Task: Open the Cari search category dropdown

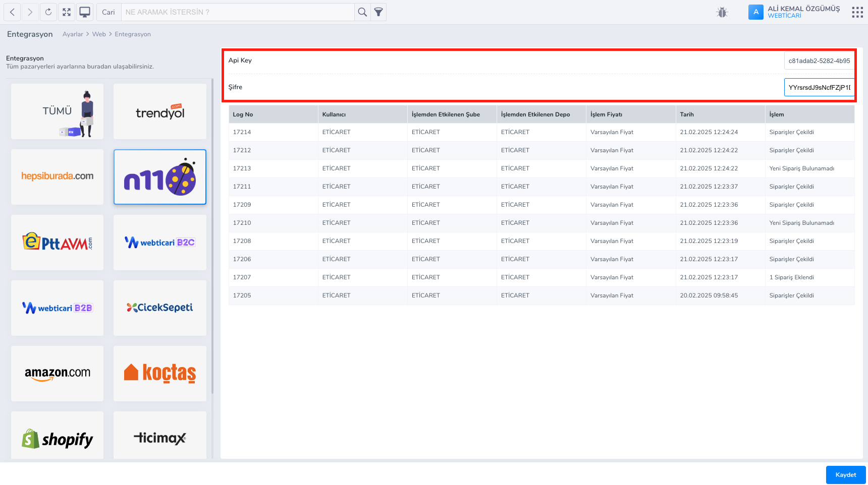Action: click(x=108, y=12)
